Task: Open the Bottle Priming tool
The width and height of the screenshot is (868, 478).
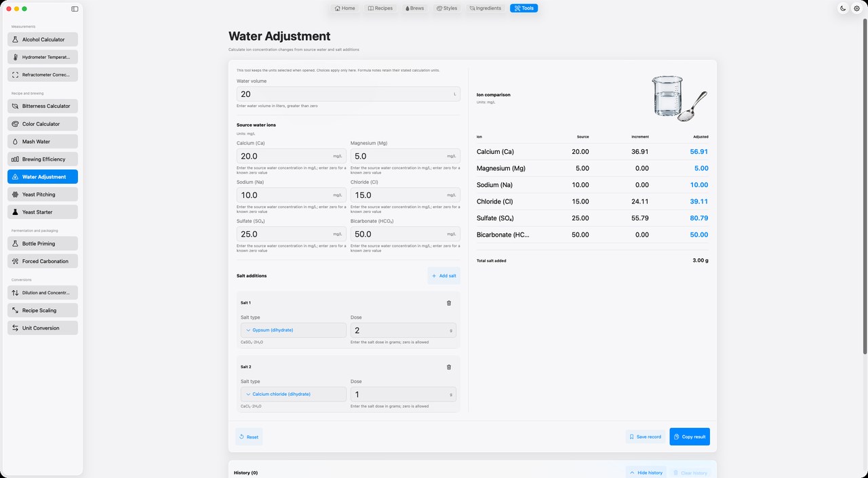Action: 43,243
